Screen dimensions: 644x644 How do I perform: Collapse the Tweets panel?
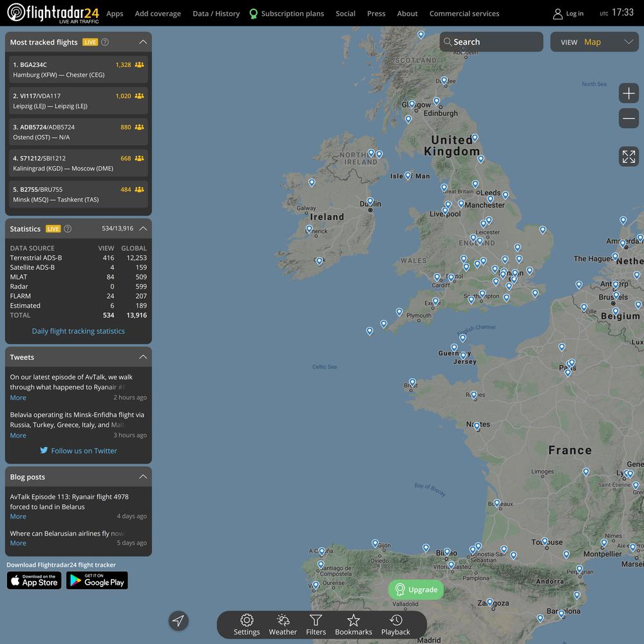coord(143,357)
